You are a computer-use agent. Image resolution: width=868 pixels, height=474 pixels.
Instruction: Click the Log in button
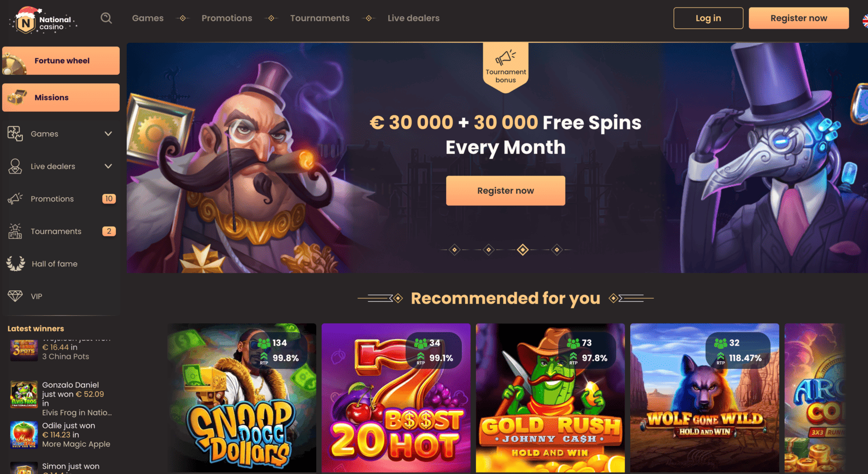coord(708,18)
